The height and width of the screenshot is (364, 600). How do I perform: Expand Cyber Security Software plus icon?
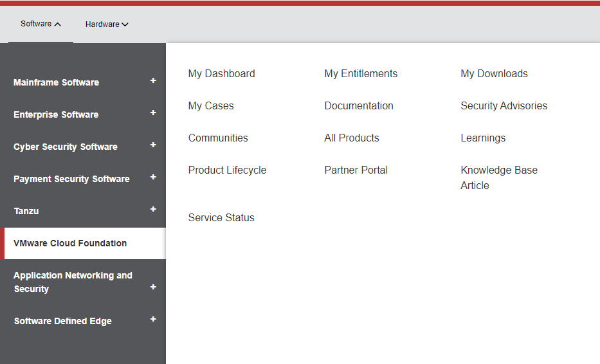tap(153, 145)
